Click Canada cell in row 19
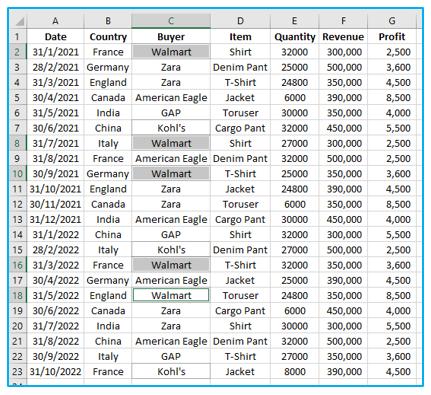431x395 pixels. (108, 311)
